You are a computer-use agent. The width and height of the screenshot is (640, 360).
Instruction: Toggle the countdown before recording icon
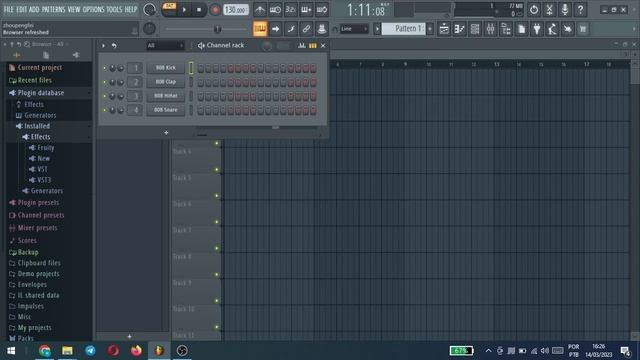coord(291,9)
